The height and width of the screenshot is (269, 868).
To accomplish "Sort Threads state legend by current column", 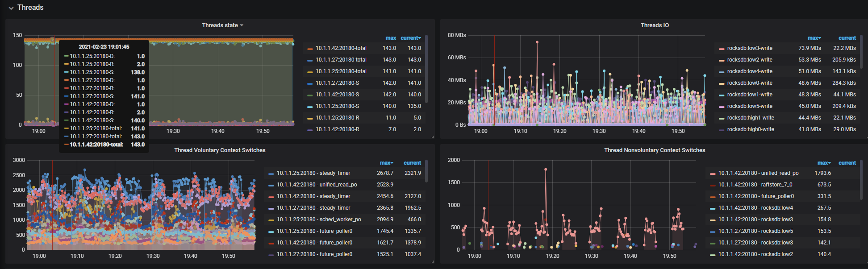I will point(410,38).
